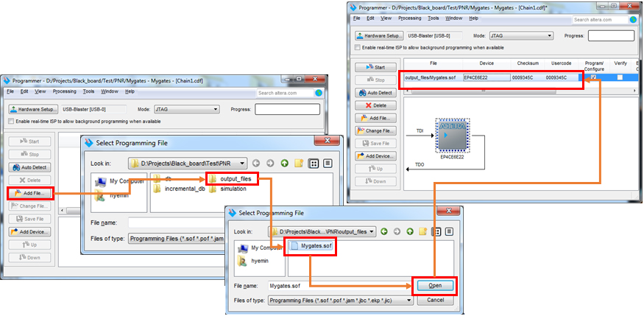Screen dimensions: 644x319
Task: Expand the Mode JTAG dropdown in the right Programmer
Action: tap(521, 36)
